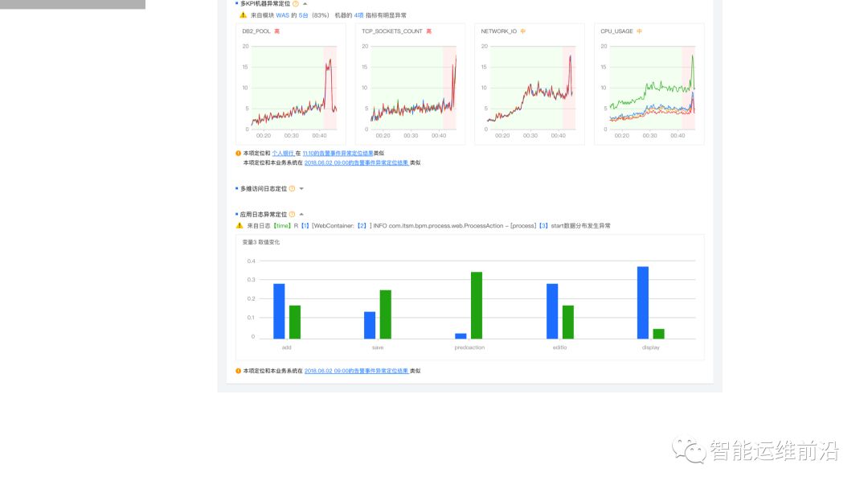Viewport: 868px width, 489px height.
Task: Click the green bar for predoaction
Action: point(477,305)
